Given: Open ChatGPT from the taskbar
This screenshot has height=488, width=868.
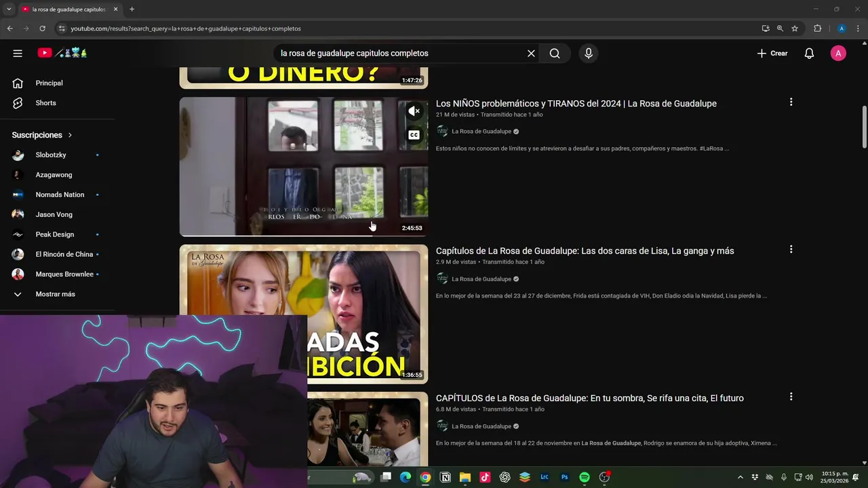Looking at the screenshot, I should tap(505, 477).
